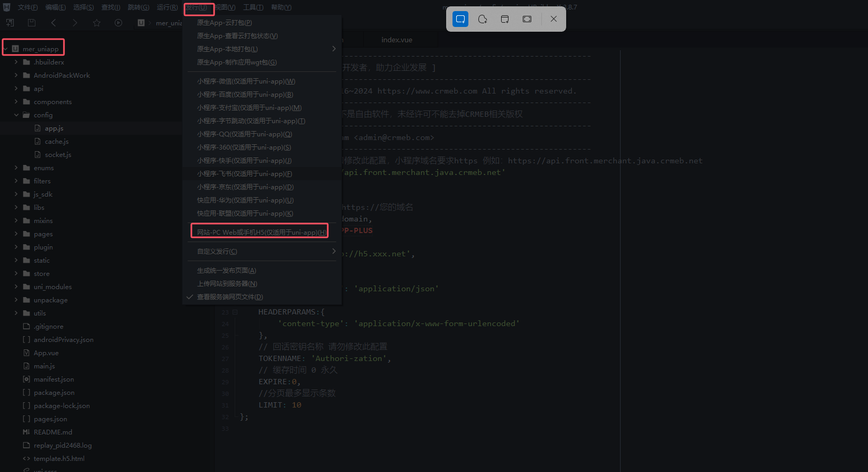Click the icon beside manifest.json
868x472 pixels.
pos(26,379)
